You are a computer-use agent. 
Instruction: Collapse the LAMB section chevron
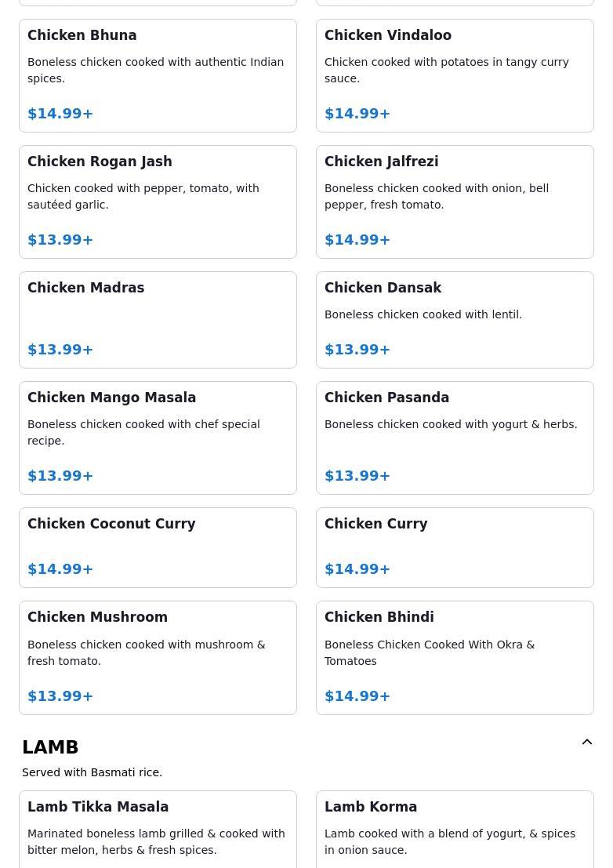[x=586, y=742]
